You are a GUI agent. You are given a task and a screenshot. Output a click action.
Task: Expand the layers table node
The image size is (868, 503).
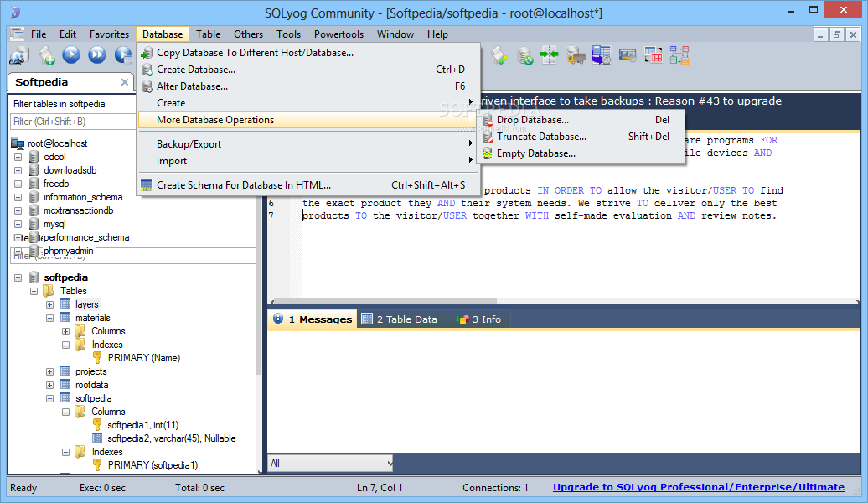(x=49, y=304)
